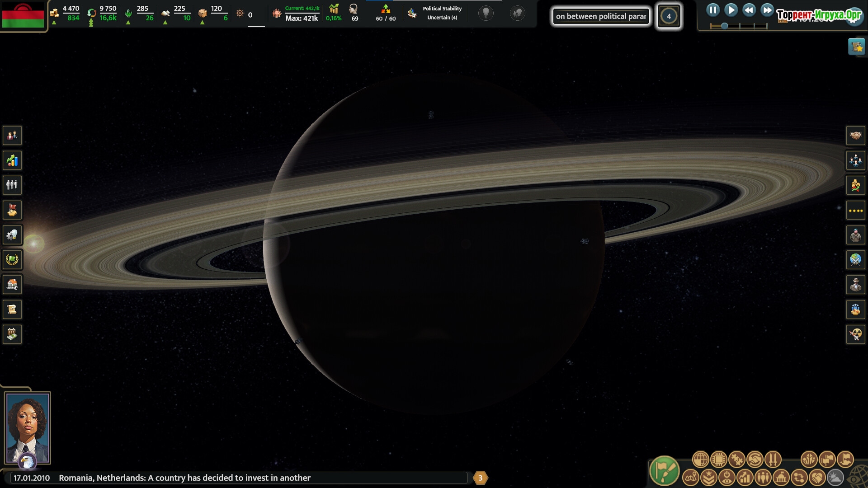Open the economy statistics chart panel

pyautogui.click(x=12, y=160)
